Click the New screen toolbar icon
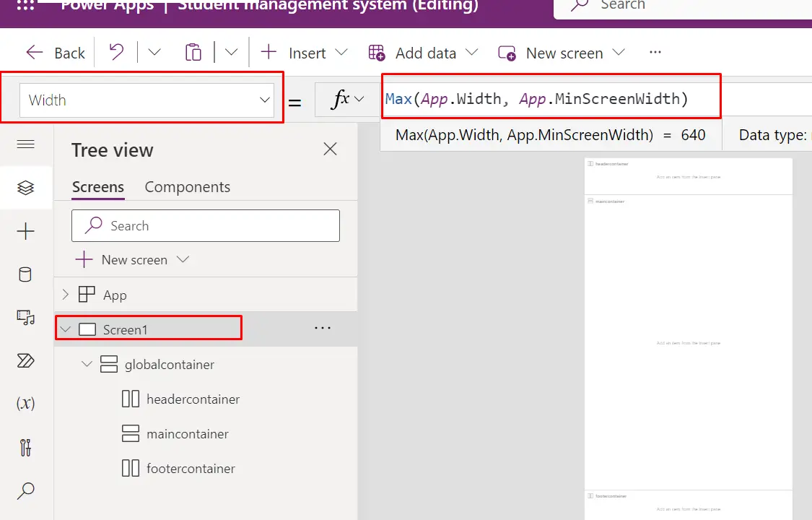The height and width of the screenshot is (520, 812). point(507,53)
